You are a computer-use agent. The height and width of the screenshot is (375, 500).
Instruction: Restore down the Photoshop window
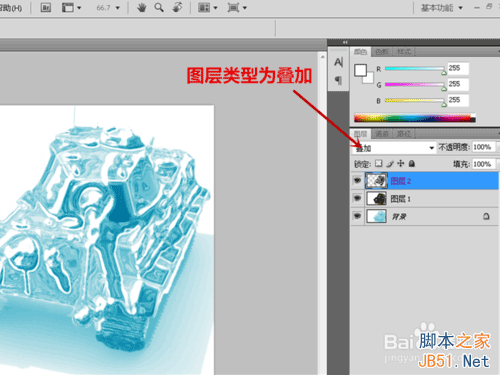tap(489, 6)
